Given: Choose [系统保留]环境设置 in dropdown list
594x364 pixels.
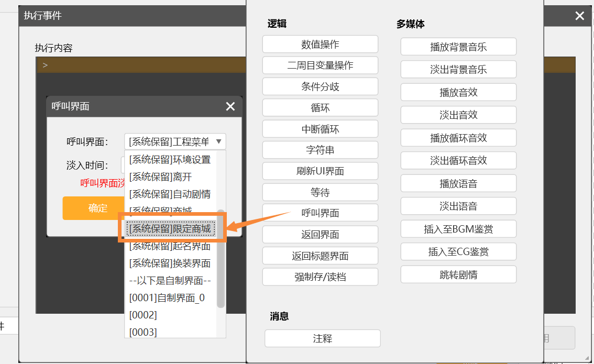Looking at the screenshot, I should point(170,160).
